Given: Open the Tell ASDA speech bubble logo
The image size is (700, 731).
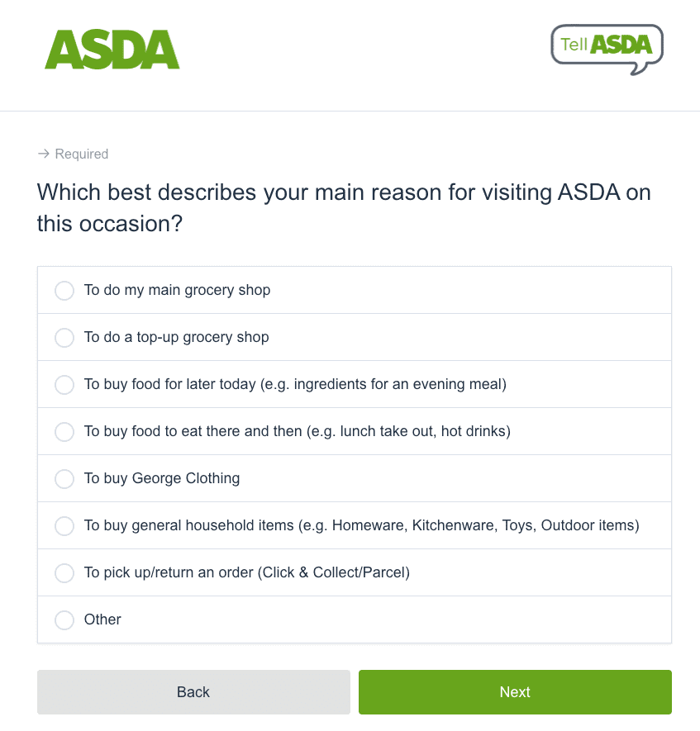Looking at the screenshot, I should [x=607, y=50].
